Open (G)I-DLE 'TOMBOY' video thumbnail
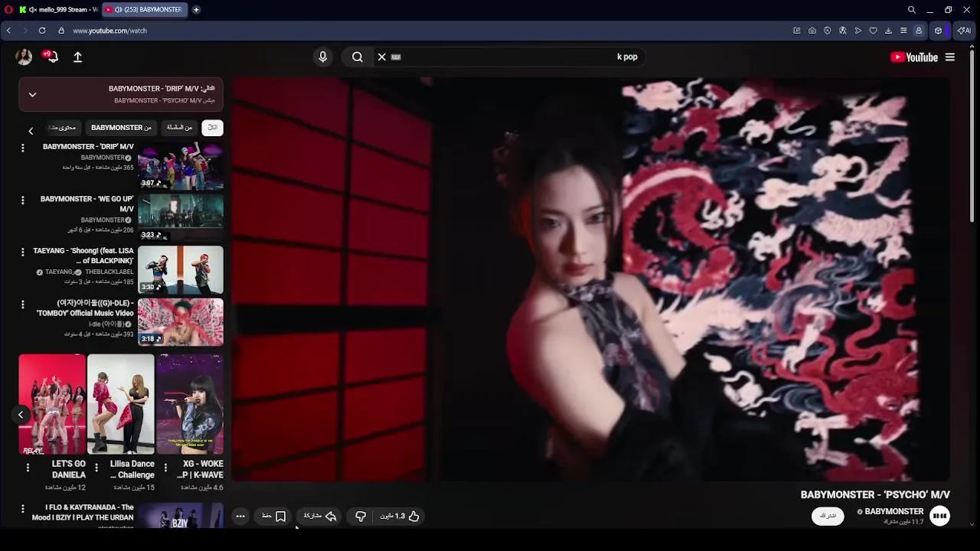This screenshot has height=551, width=980. click(181, 321)
